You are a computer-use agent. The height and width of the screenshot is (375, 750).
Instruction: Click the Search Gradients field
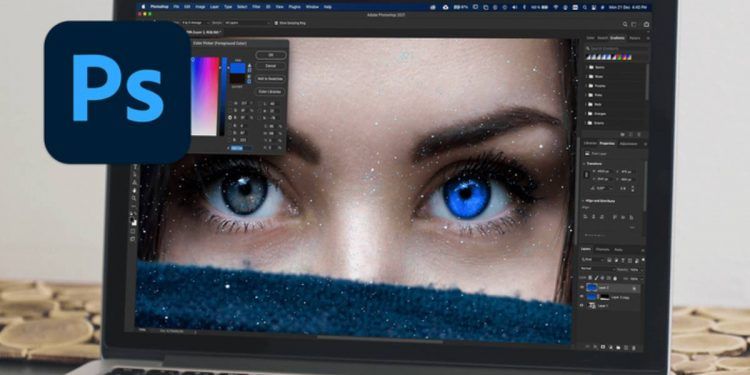617,48
